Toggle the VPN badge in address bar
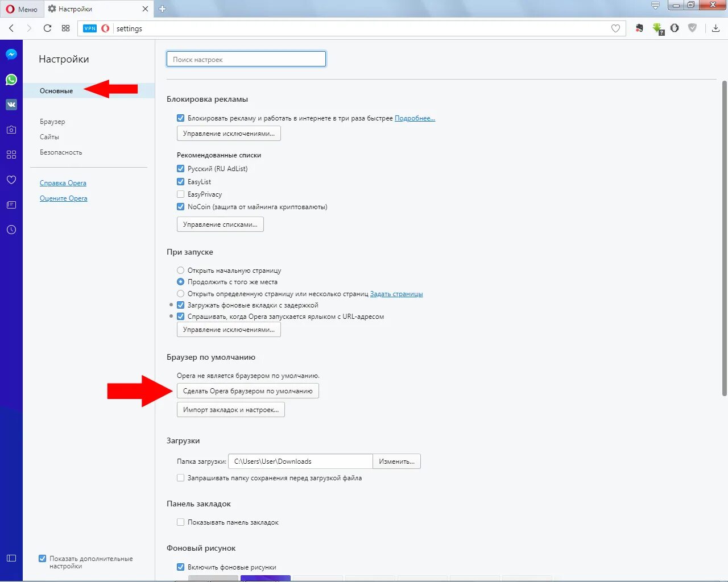The image size is (728, 582). [x=90, y=28]
